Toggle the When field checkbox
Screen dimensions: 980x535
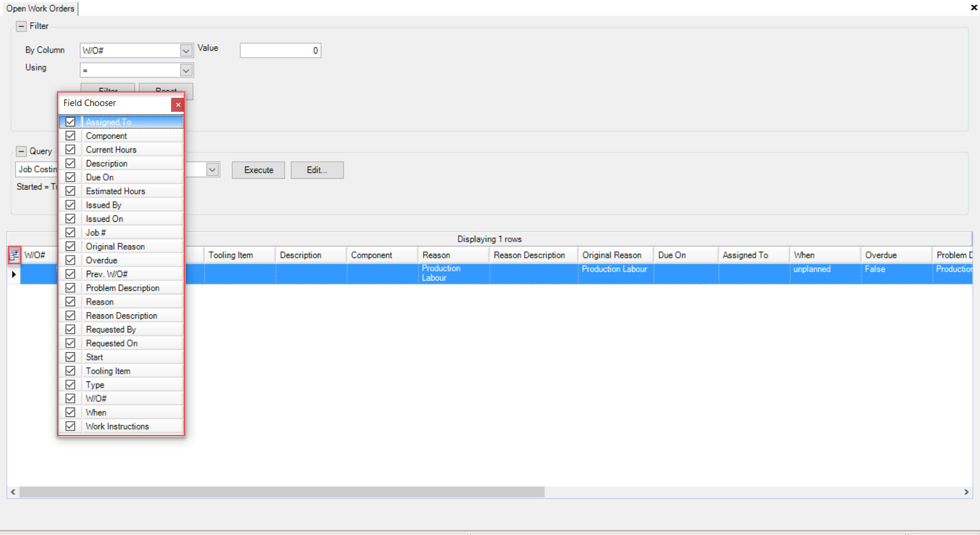click(x=70, y=412)
